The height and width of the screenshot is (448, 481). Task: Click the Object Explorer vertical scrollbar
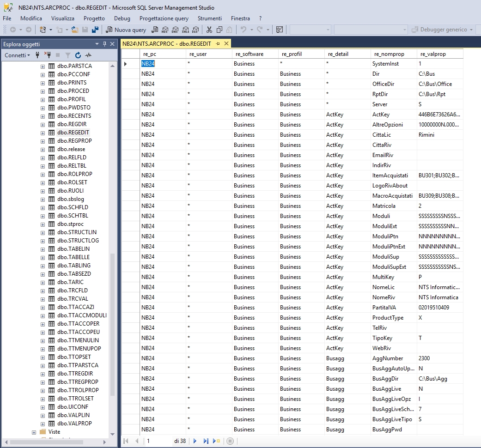(x=112, y=323)
